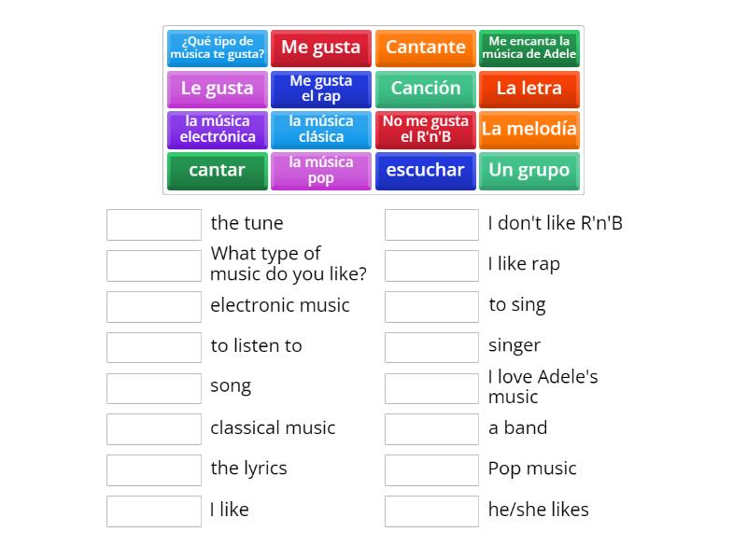Select the 'la música electrónica' tile

(x=216, y=130)
